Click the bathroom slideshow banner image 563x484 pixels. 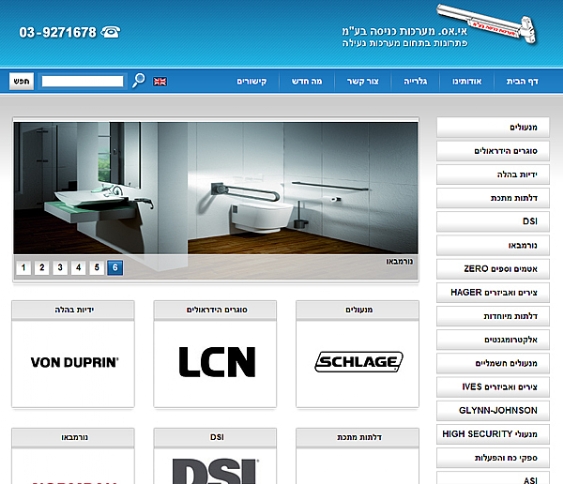pos(216,188)
